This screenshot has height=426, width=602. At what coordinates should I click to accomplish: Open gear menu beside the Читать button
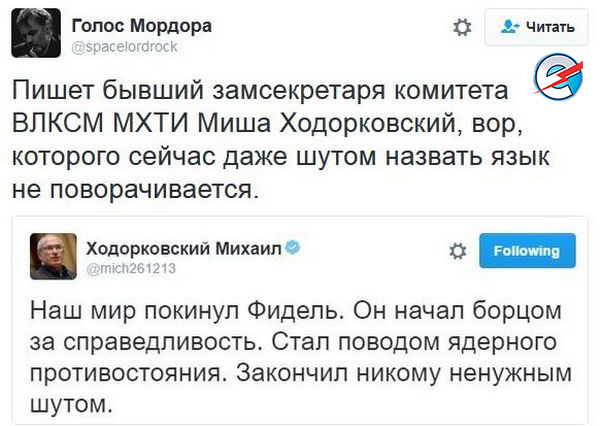pyautogui.click(x=462, y=28)
